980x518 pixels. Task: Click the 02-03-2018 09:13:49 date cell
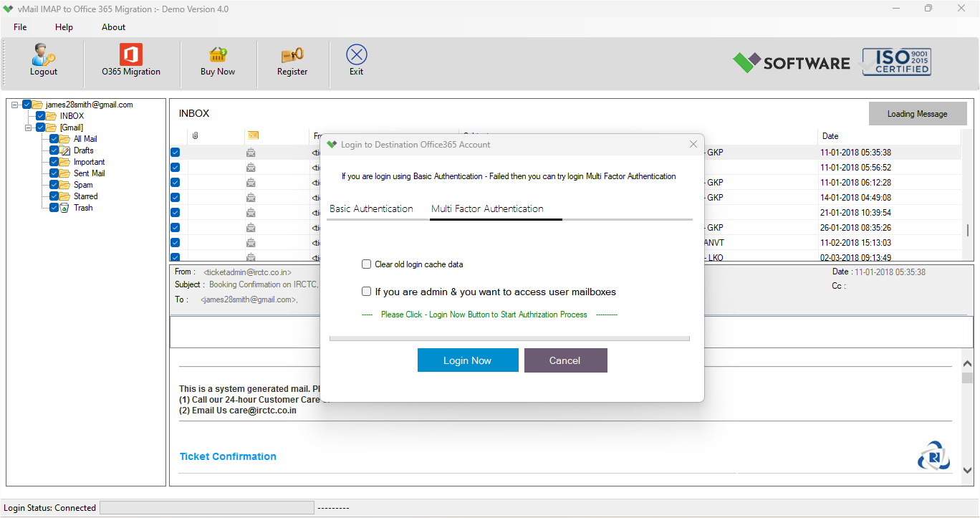tap(855, 257)
